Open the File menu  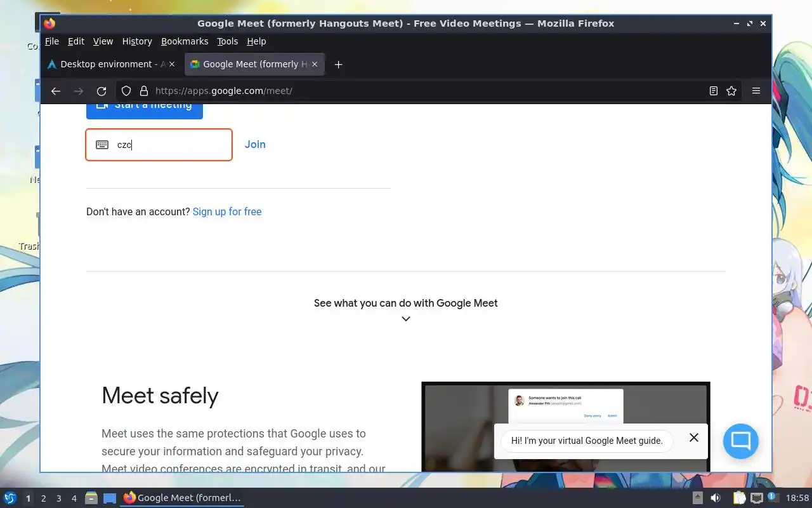[x=52, y=41]
